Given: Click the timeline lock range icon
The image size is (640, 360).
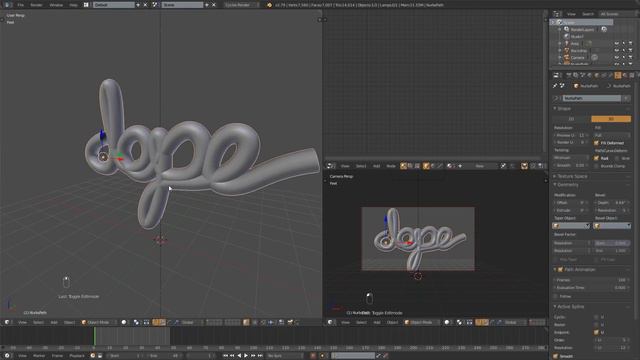Looking at the screenshot, I should click(x=100, y=356).
